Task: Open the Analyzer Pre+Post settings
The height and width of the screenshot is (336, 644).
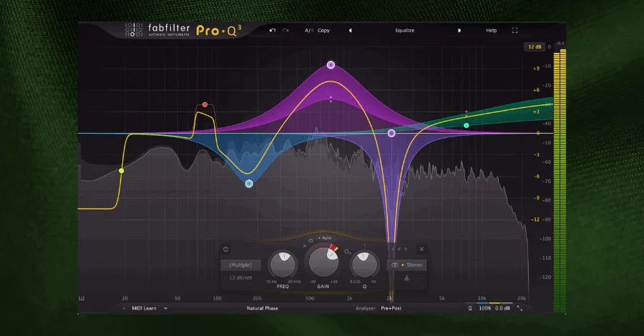Action: [391, 308]
